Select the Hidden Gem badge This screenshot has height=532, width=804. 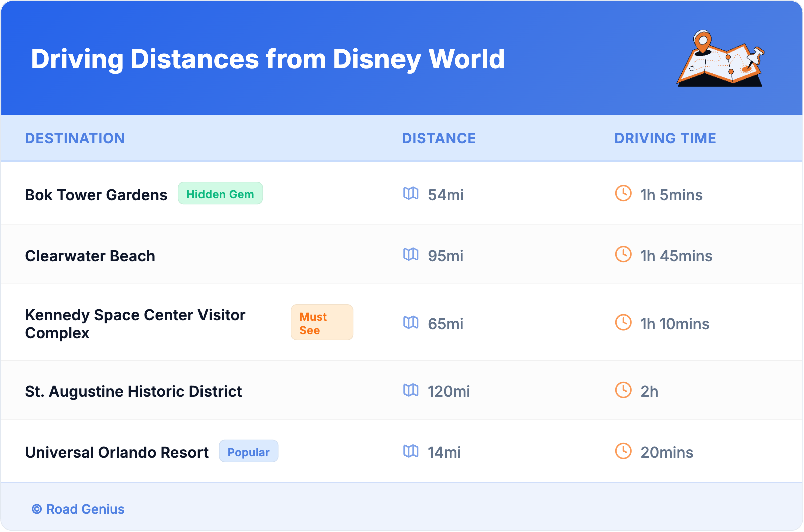[x=220, y=194]
